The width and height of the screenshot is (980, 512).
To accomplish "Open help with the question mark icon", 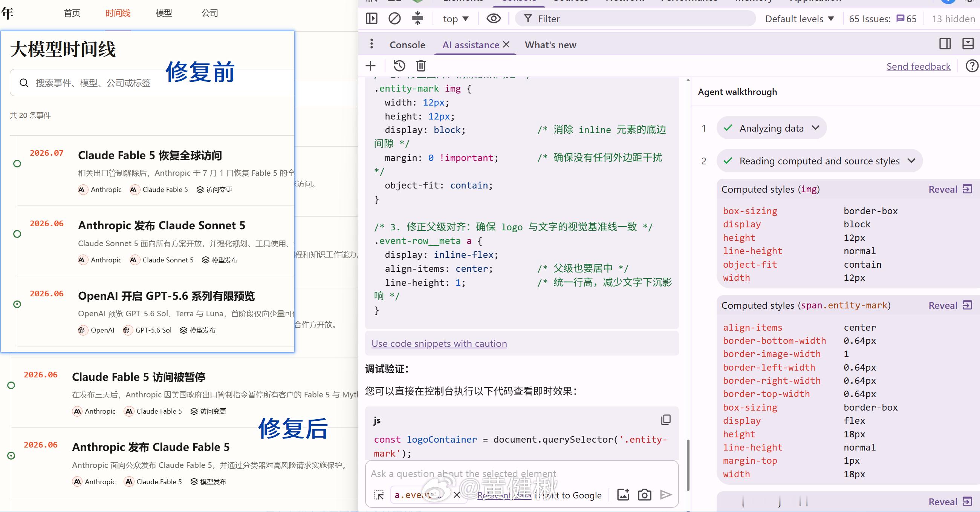I will pos(972,66).
